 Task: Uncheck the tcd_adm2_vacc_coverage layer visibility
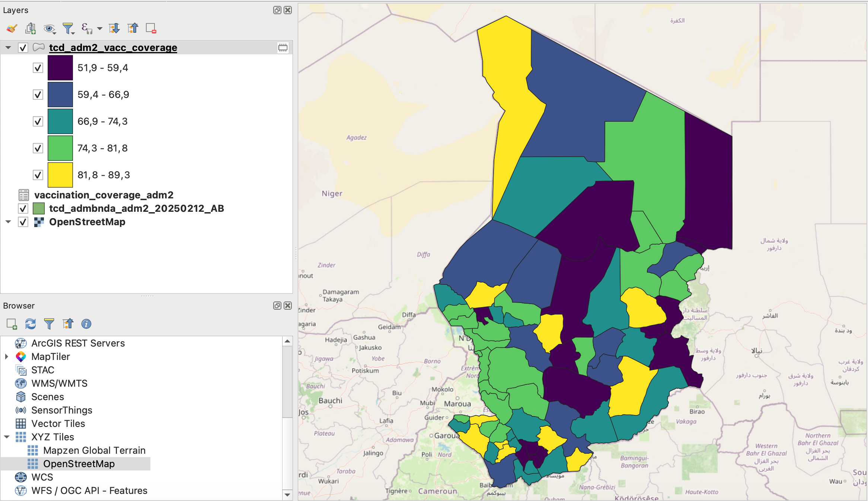tap(23, 48)
